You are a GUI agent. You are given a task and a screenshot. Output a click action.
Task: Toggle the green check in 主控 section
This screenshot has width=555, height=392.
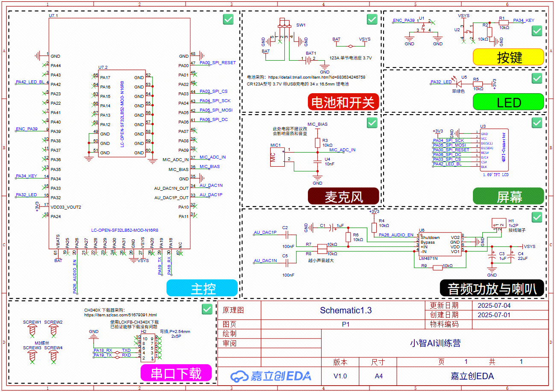click(x=228, y=20)
